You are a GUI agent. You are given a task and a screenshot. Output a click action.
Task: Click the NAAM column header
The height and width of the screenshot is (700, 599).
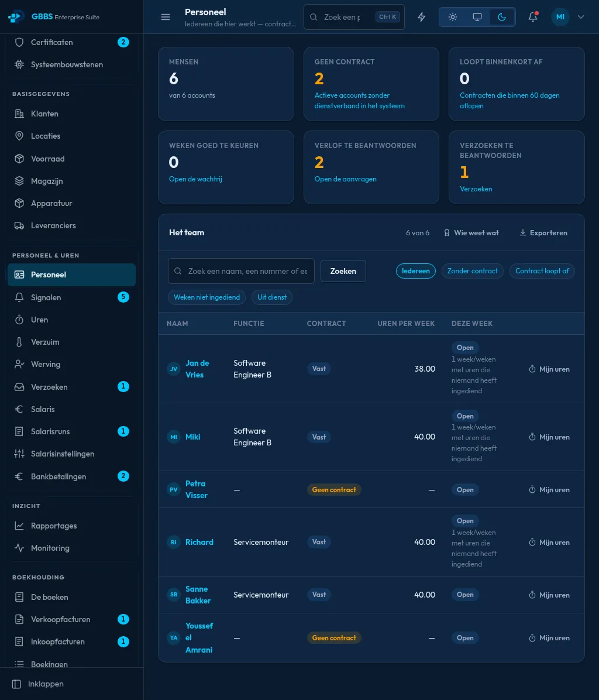click(177, 324)
